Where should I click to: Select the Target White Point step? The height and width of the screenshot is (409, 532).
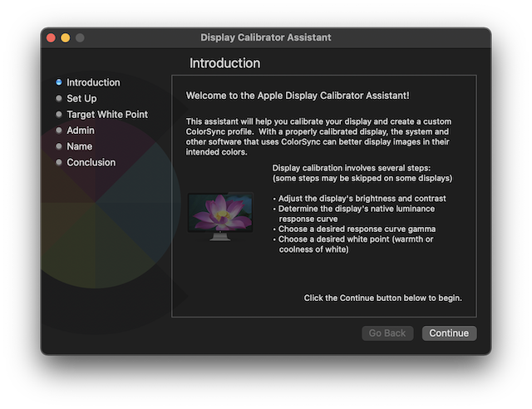click(107, 115)
